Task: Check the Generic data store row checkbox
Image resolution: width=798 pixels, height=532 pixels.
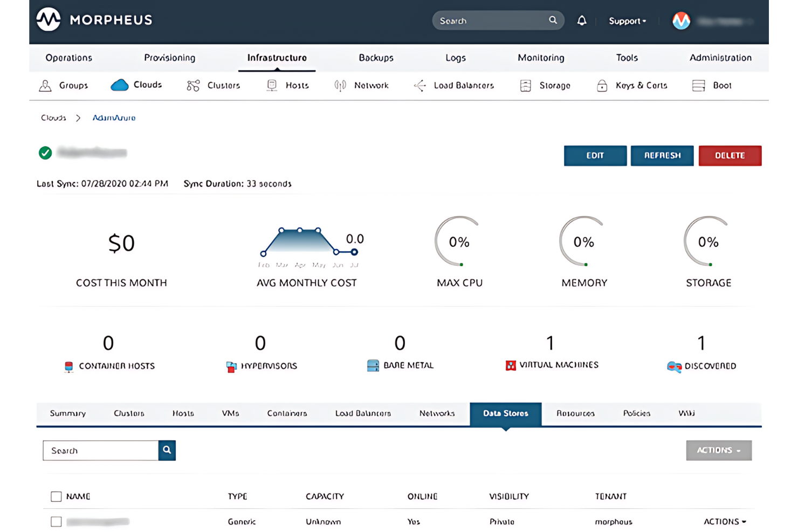Action: pos(56,522)
